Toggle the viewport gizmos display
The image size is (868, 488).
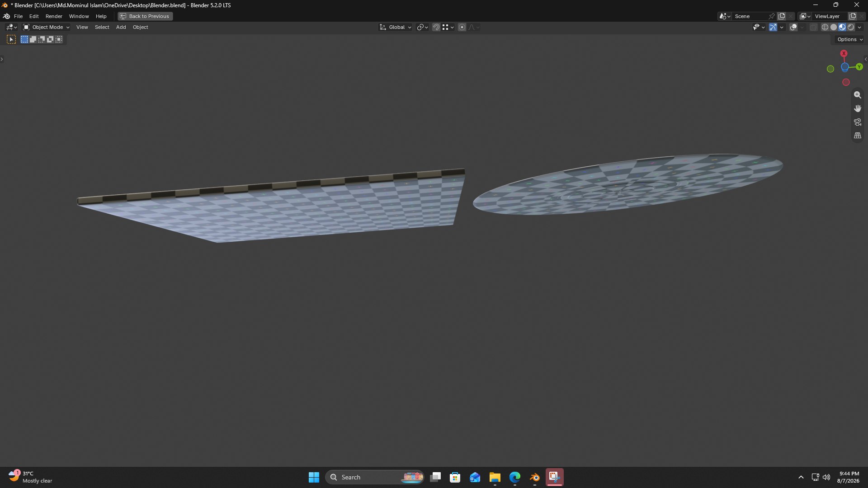(773, 27)
